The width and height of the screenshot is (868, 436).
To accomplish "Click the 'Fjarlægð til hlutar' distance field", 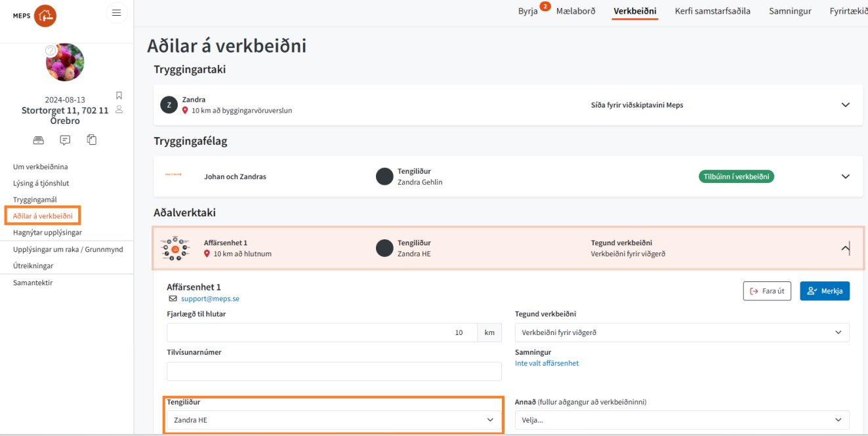I will (x=321, y=332).
